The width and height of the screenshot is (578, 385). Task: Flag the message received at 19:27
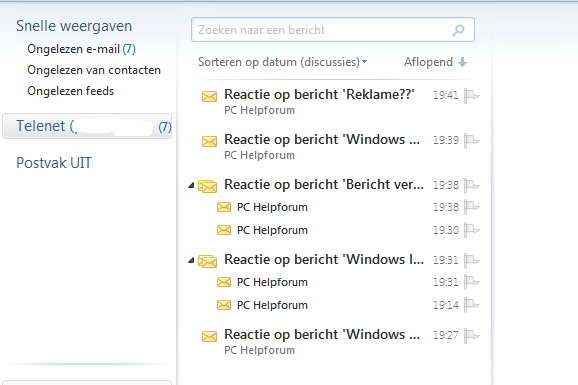tap(471, 336)
